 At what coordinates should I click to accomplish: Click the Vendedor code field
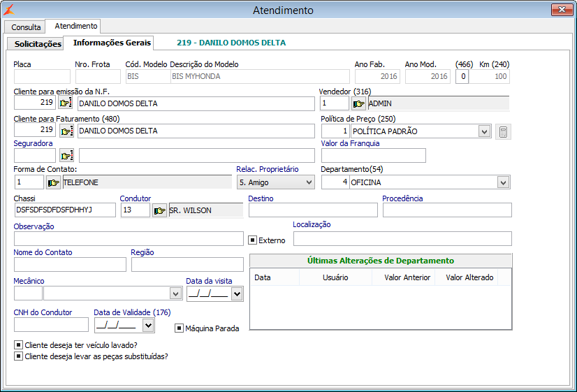click(x=334, y=103)
